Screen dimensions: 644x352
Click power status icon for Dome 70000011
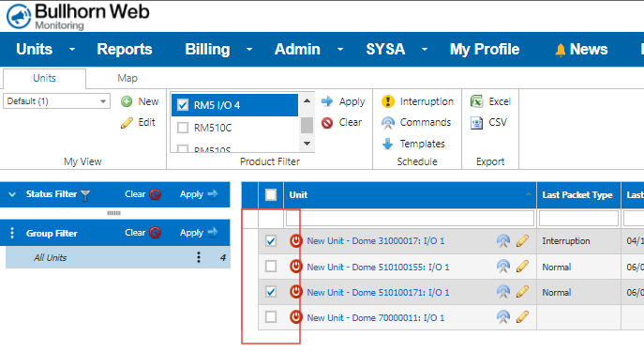point(295,317)
